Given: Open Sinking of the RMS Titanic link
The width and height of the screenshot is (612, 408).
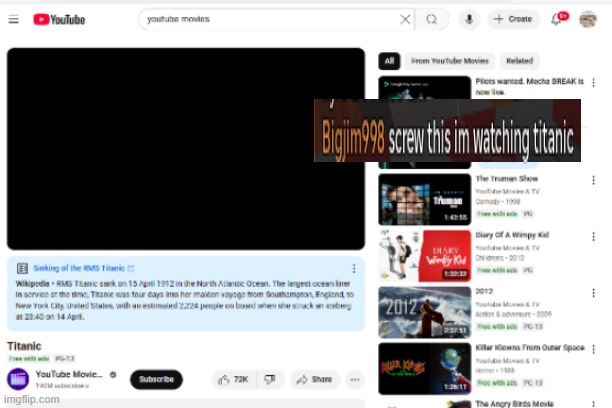Looking at the screenshot, I should pos(79,268).
